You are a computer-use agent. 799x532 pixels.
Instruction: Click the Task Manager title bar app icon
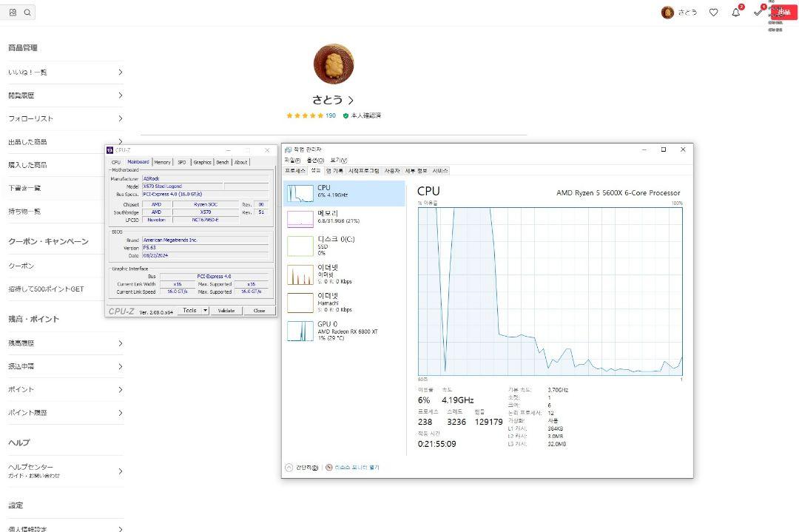[288, 149]
